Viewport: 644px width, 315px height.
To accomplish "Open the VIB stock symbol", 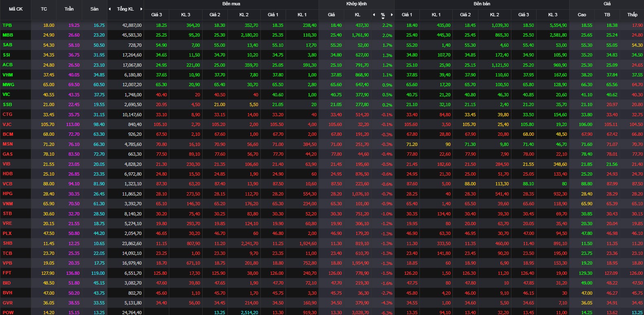I will click(7, 164).
